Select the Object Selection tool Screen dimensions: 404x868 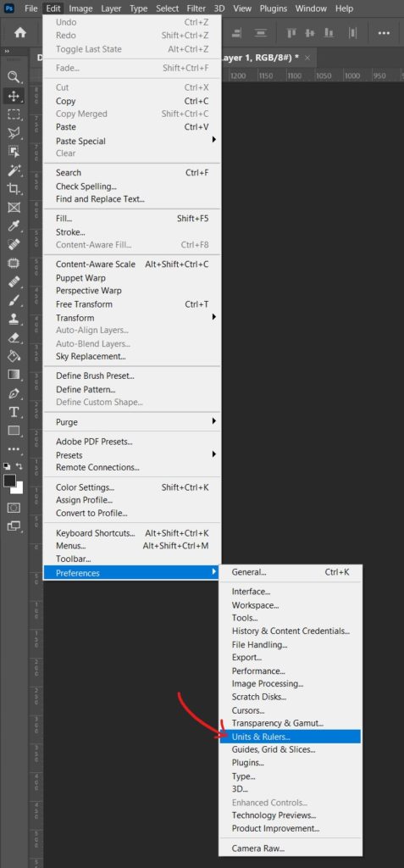click(14, 151)
